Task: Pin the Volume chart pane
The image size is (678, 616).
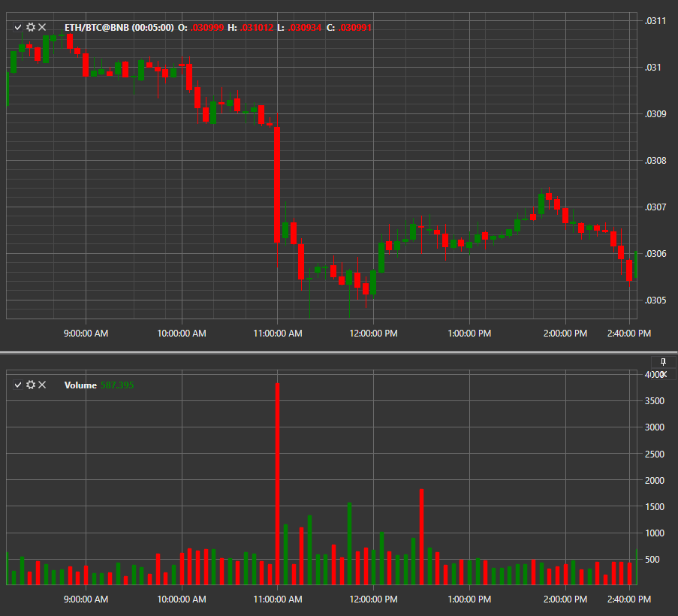Action: pyautogui.click(x=663, y=362)
